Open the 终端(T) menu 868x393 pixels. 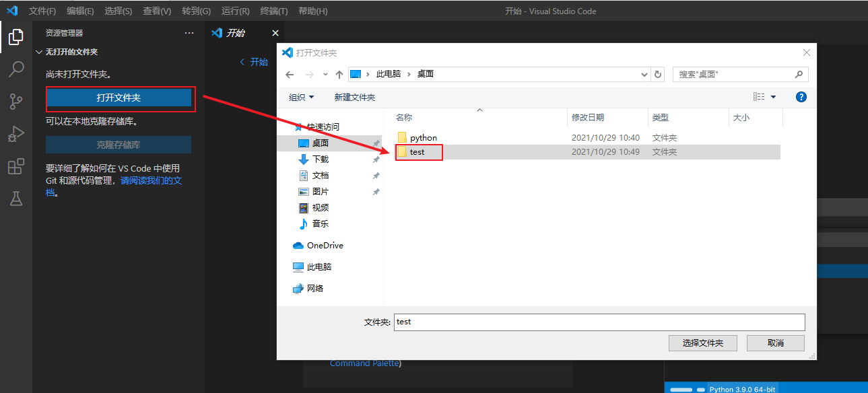click(273, 11)
